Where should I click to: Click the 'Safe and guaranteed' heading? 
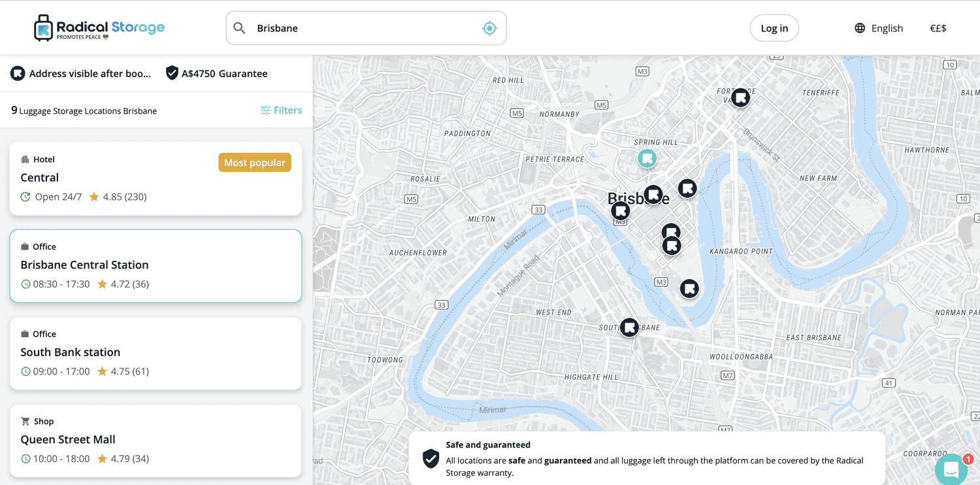click(488, 445)
